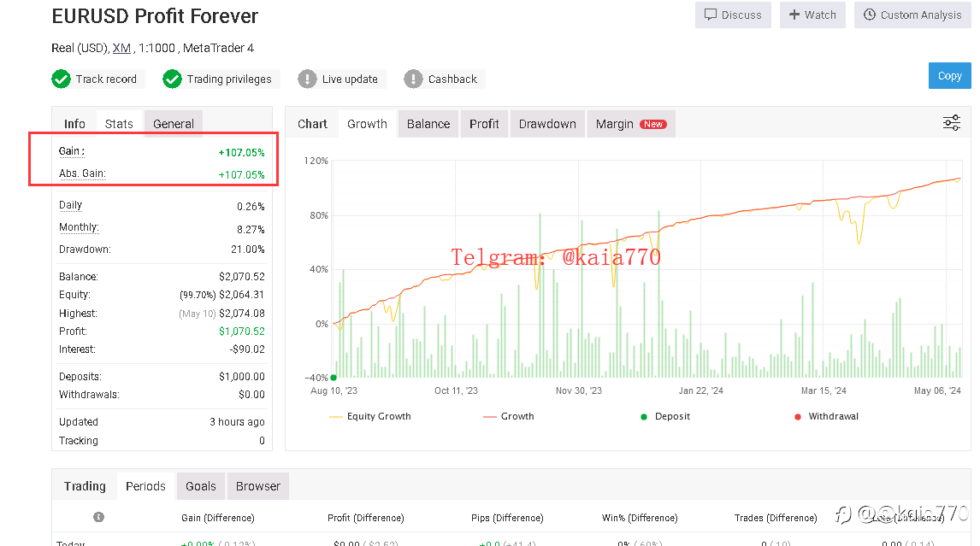The height and width of the screenshot is (546, 980).
Task: Click the Highest value $2,074.08
Action: [x=241, y=314]
